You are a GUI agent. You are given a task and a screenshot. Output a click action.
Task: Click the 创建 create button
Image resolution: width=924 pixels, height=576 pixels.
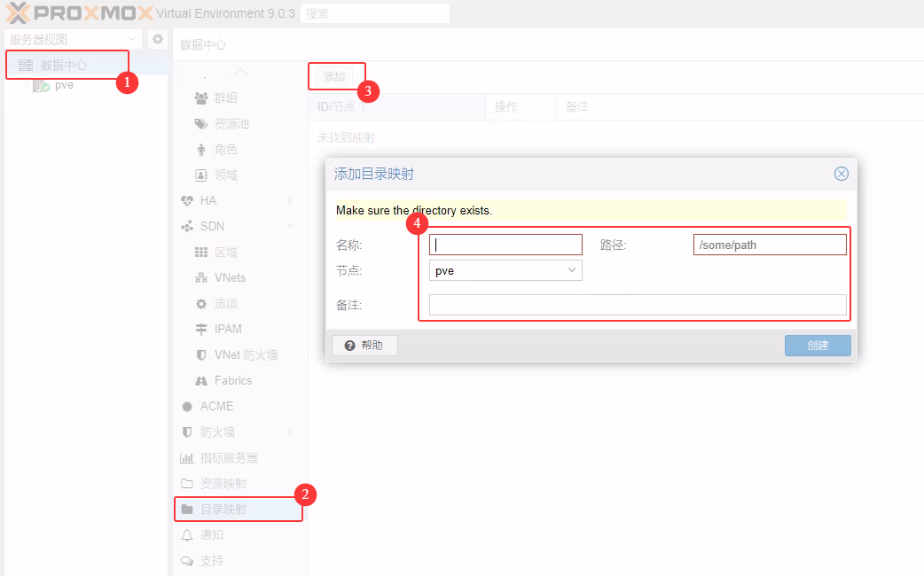pos(817,346)
